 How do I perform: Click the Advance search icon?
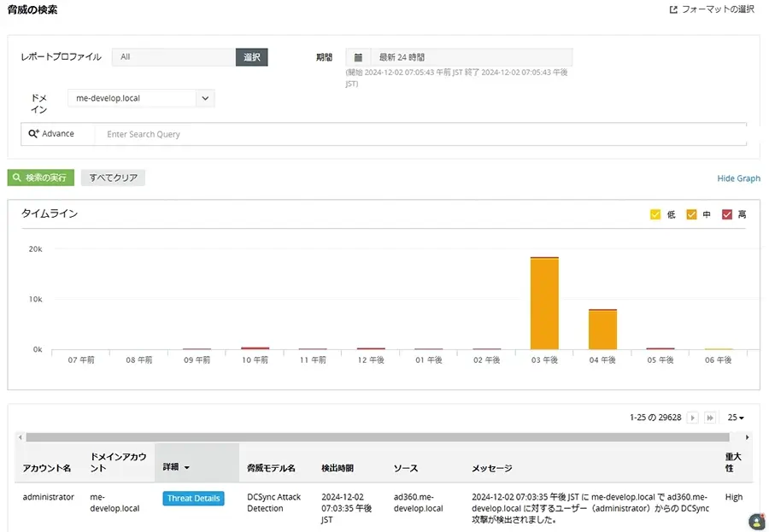click(x=33, y=133)
